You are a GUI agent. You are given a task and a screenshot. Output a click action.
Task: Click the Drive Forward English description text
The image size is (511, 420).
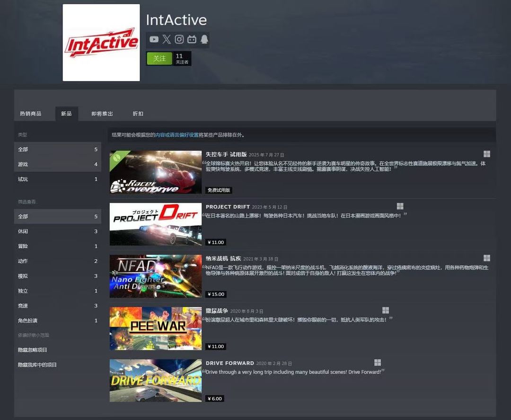293,372
